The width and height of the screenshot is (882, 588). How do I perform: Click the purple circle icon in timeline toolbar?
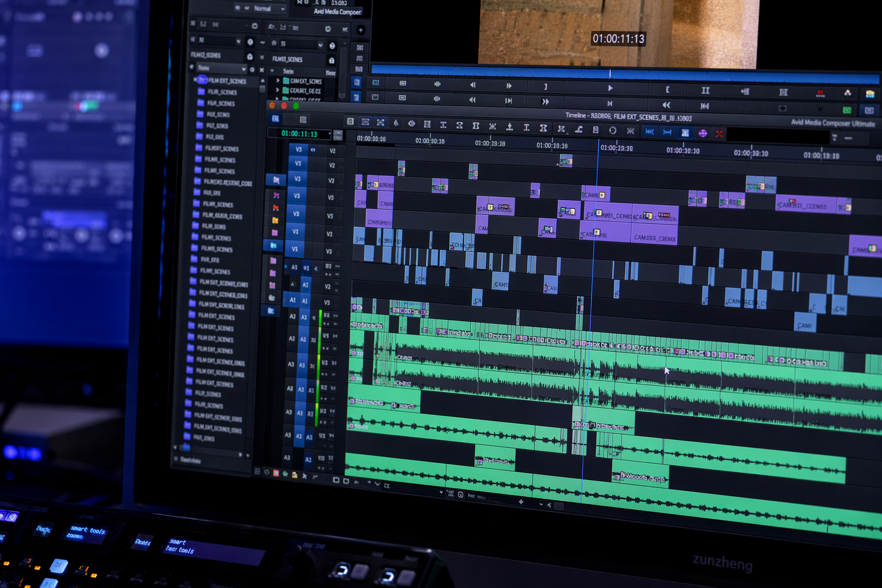(x=703, y=133)
